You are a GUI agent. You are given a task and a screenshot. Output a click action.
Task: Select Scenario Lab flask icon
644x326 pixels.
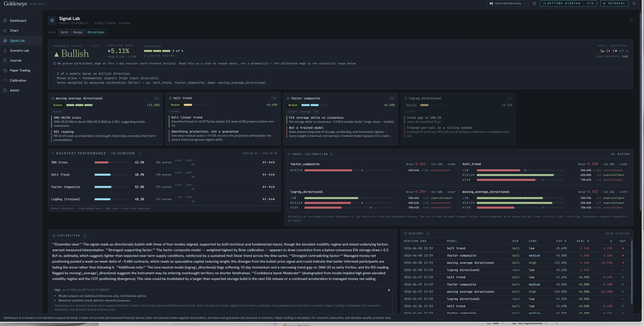pos(5,51)
